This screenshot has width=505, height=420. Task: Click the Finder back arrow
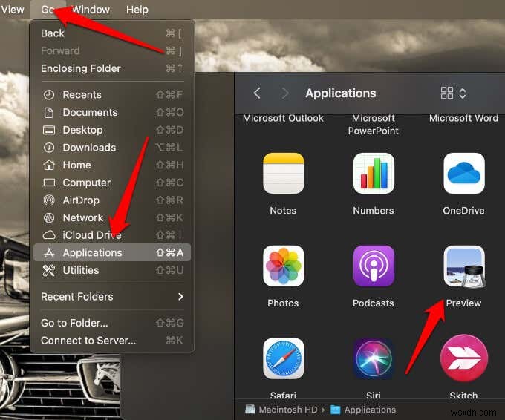[x=257, y=93]
